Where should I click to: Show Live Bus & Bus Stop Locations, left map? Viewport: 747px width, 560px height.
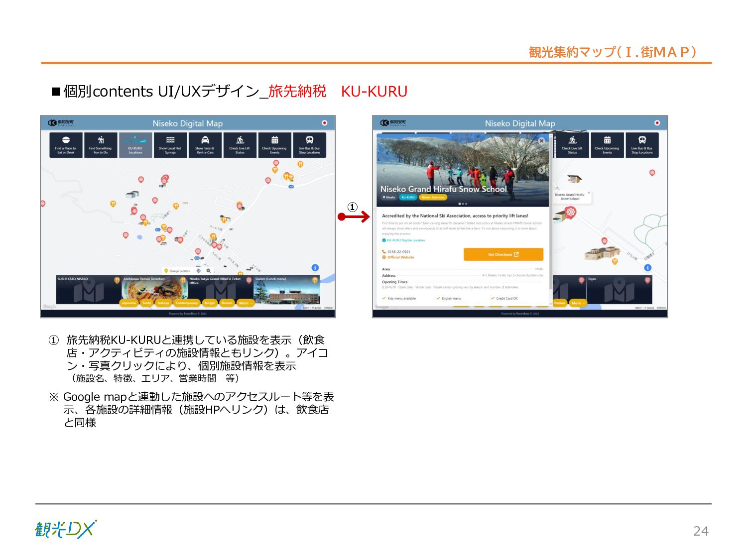(x=310, y=145)
